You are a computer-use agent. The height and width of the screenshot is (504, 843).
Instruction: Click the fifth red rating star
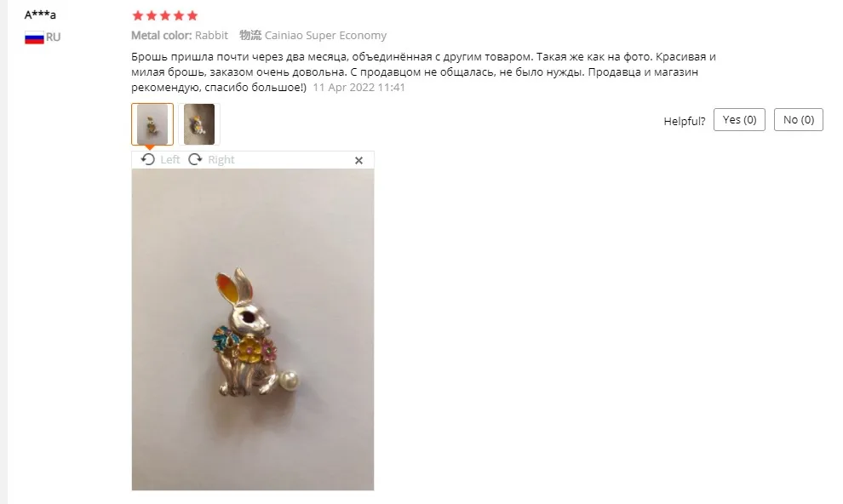[192, 15]
